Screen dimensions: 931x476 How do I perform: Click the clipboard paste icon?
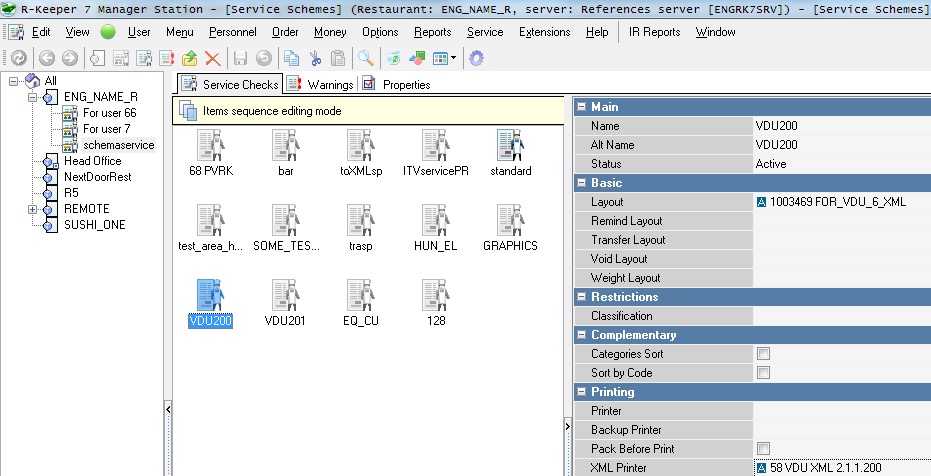pyautogui.click(x=338, y=58)
